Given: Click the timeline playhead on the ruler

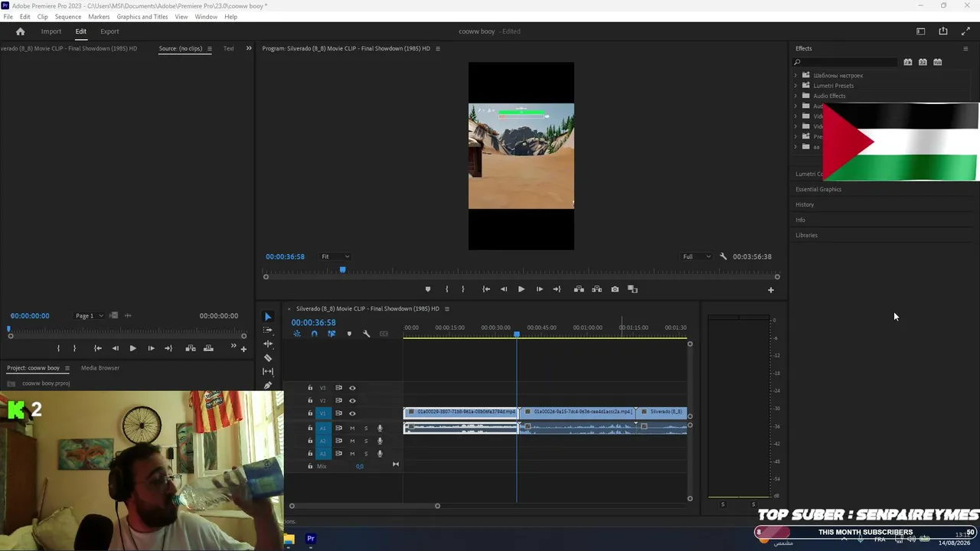Looking at the screenshot, I should [517, 334].
